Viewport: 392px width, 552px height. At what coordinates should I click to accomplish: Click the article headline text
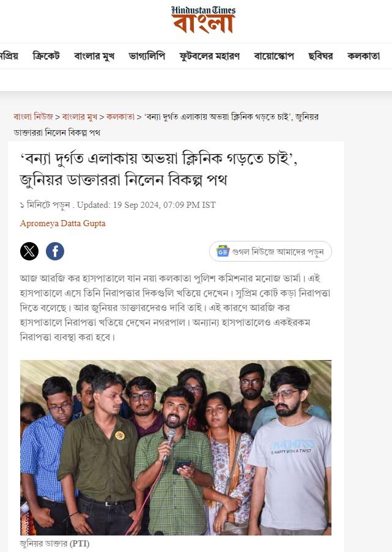[x=159, y=169]
